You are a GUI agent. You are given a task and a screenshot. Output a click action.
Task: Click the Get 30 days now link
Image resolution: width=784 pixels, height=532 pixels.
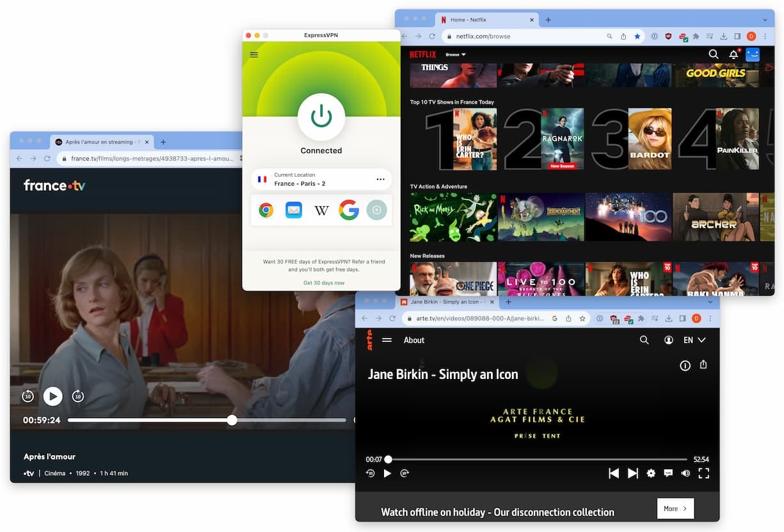point(324,282)
